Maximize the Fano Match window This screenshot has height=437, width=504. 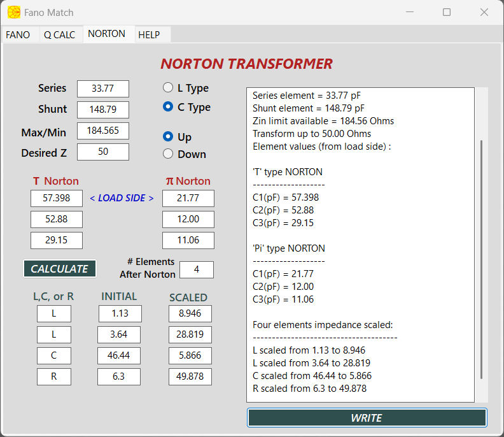pyautogui.click(x=447, y=12)
